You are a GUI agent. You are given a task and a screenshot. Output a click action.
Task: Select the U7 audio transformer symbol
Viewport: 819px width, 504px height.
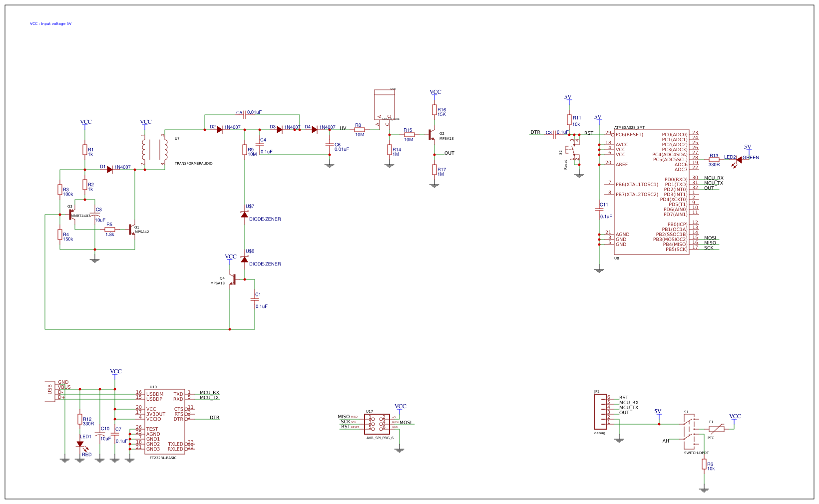[154, 150]
